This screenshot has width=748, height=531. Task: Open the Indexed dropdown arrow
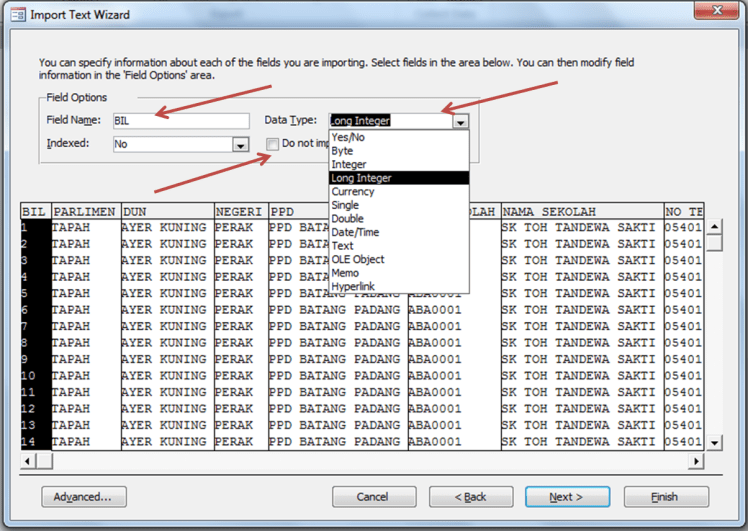point(240,145)
